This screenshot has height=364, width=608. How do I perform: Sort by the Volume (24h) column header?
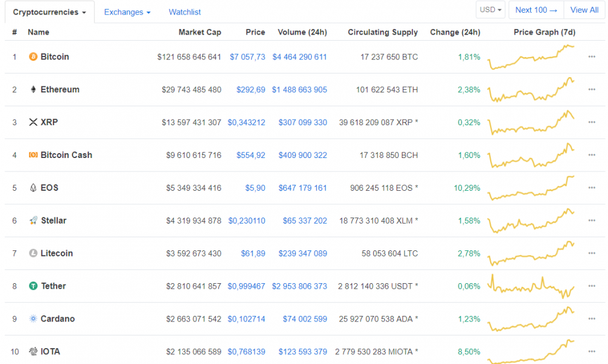point(302,32)
